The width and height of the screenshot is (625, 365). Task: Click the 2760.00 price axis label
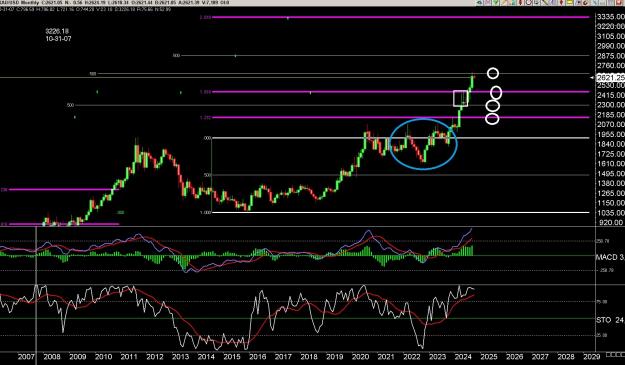coord(610,66)
